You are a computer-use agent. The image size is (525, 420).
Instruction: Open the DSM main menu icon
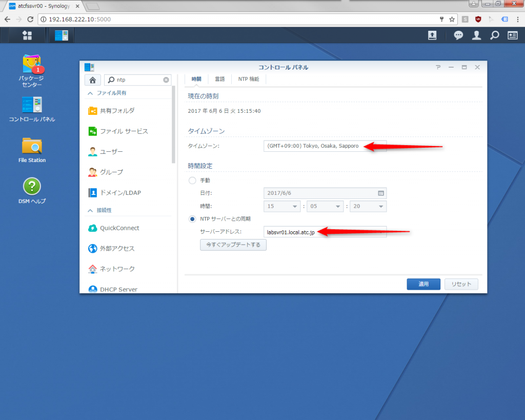pos(27,35)
